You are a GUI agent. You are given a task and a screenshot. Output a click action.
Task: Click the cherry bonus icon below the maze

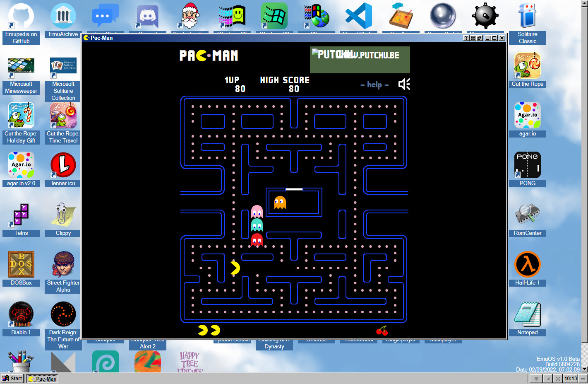click(382, 331)
